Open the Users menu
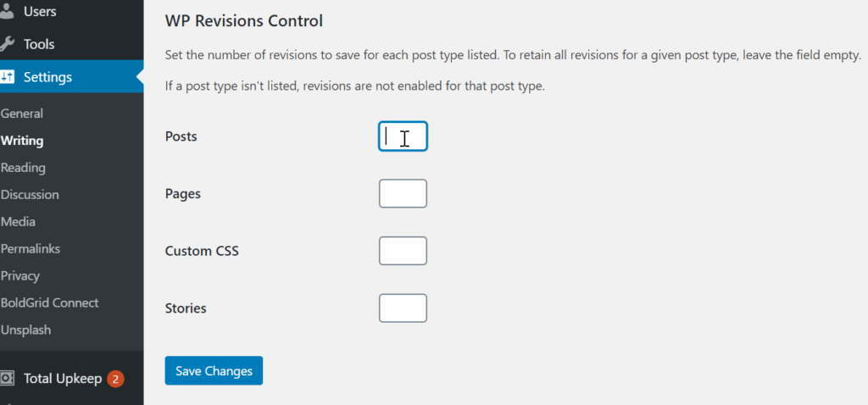 [40, 12]
